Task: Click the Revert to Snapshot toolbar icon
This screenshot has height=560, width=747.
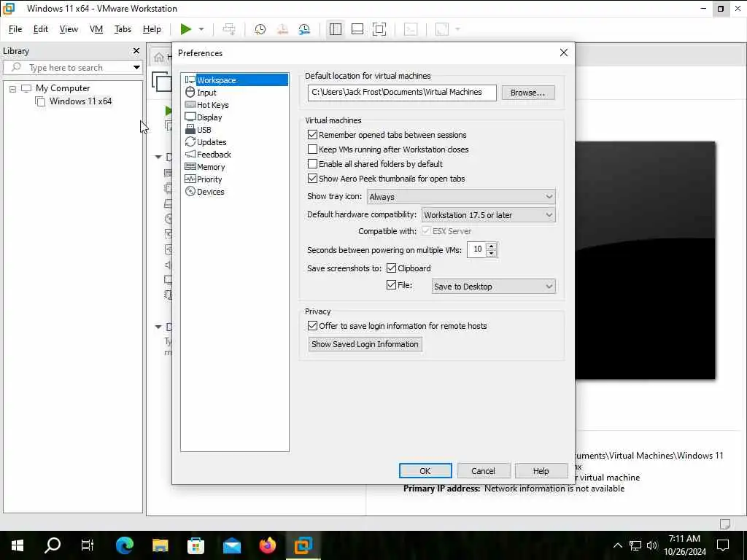Action: [x=282, y=29]
